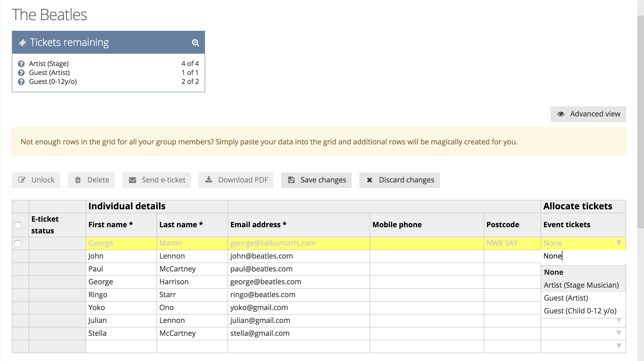Choose Artist (Stage Musician) ticket option

point(583,285)
